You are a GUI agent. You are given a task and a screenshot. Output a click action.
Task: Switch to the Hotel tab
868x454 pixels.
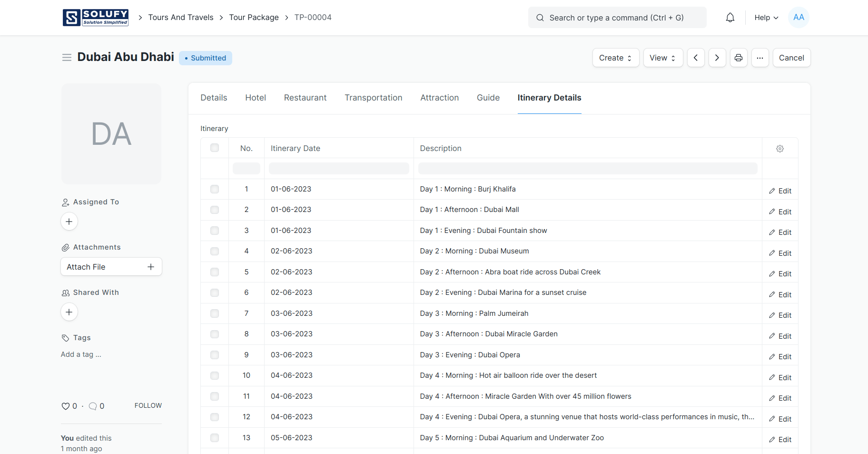point(256,98)
